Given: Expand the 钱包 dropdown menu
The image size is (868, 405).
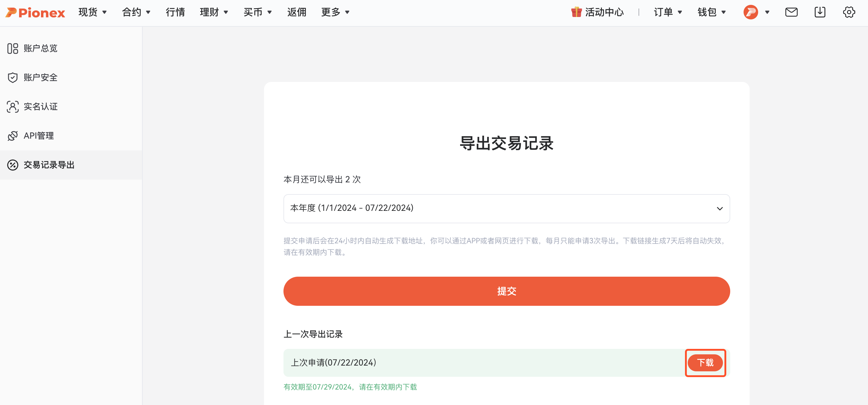Looking at the screenshot, I should (712, 12).
